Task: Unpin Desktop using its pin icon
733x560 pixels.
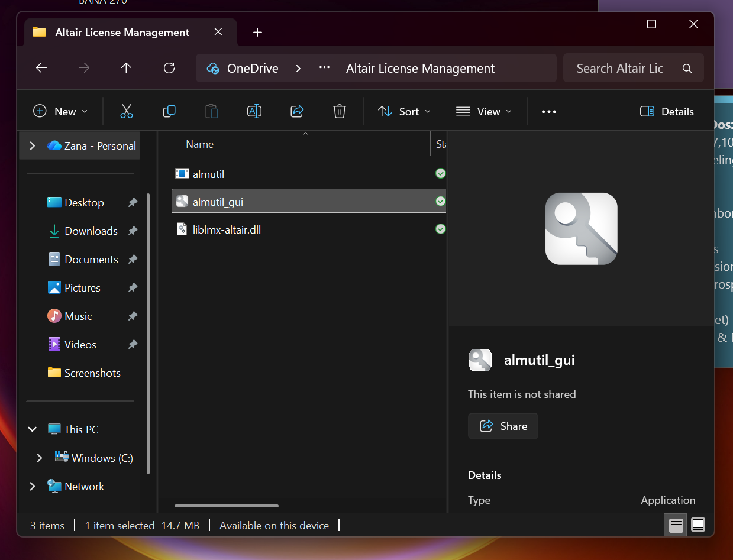Action: click(x=133, y=202)
